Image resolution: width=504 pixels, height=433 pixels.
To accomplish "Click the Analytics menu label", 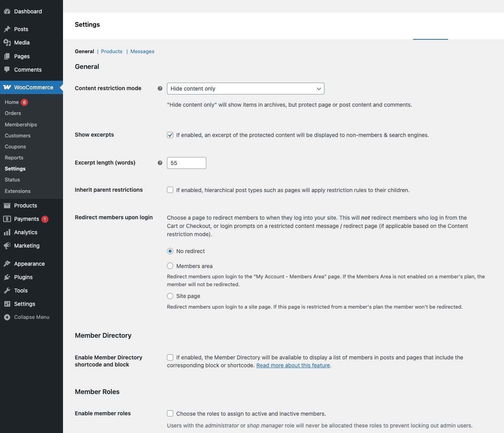I will point(26,232).
